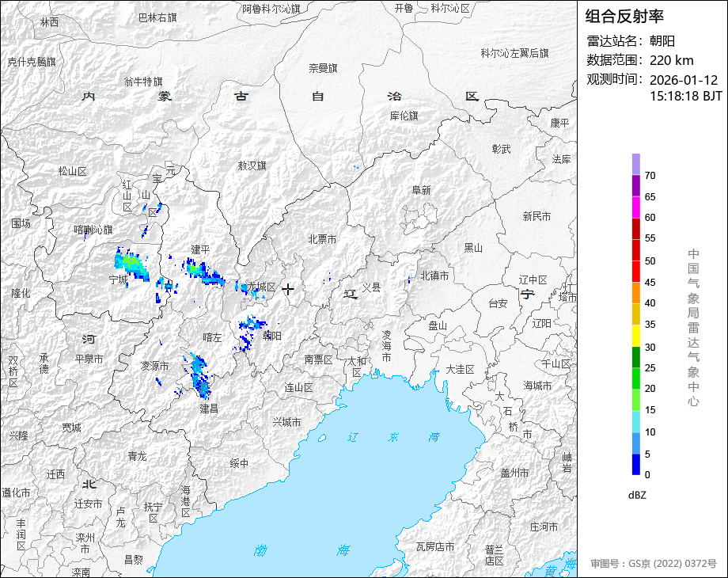Click the black cross radar station marker
This screenshot has height=578, width=728.
pyautogui.click(x=288, y=290)
